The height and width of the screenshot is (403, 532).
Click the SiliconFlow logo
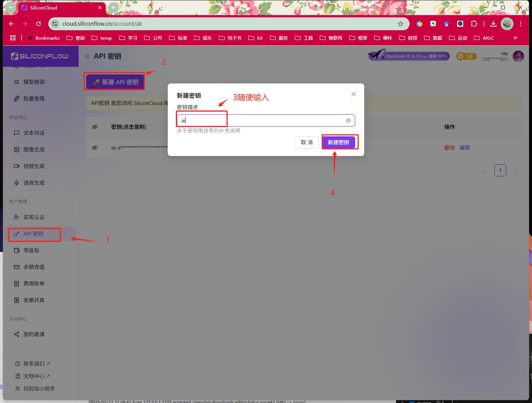(x=40, y=56)
